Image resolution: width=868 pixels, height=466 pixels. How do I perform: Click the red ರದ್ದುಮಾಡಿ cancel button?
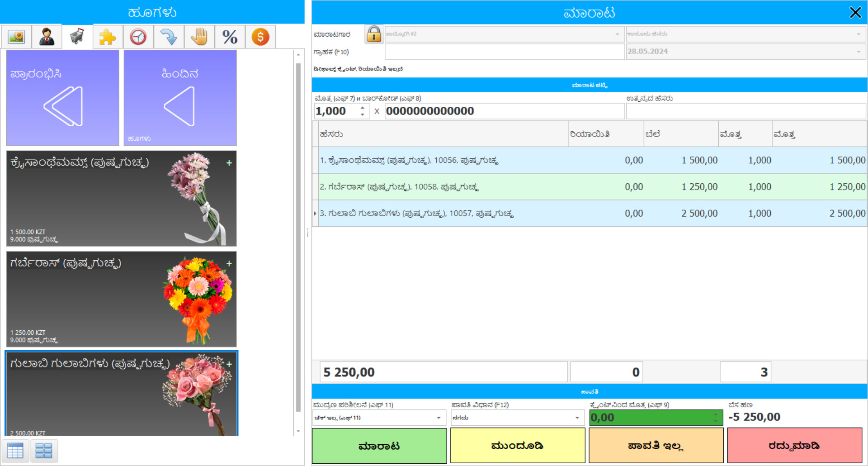[794, 446]
